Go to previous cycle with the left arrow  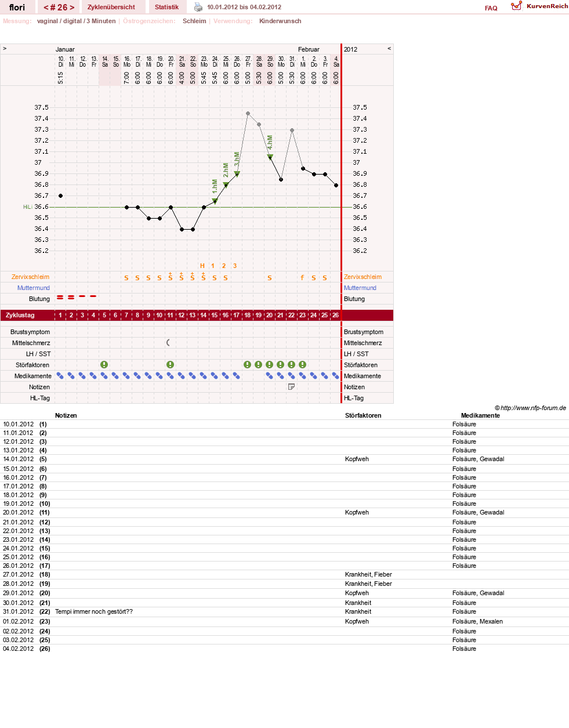(46, 8)
